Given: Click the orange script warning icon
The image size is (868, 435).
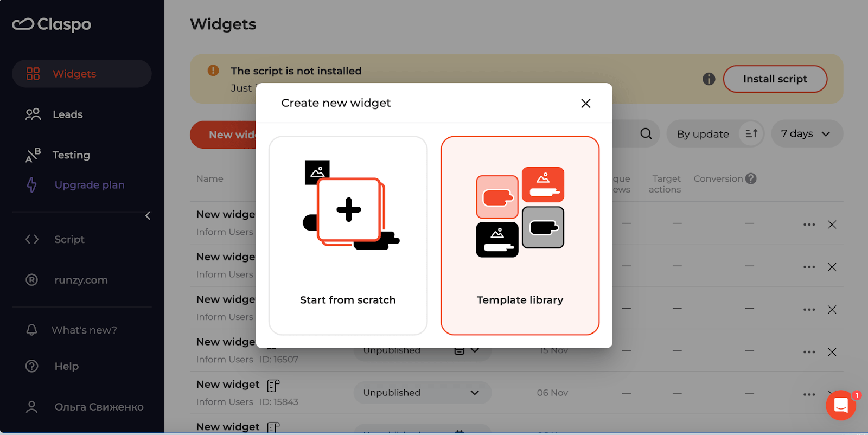Looking at the screenshot, I should 213,71.
